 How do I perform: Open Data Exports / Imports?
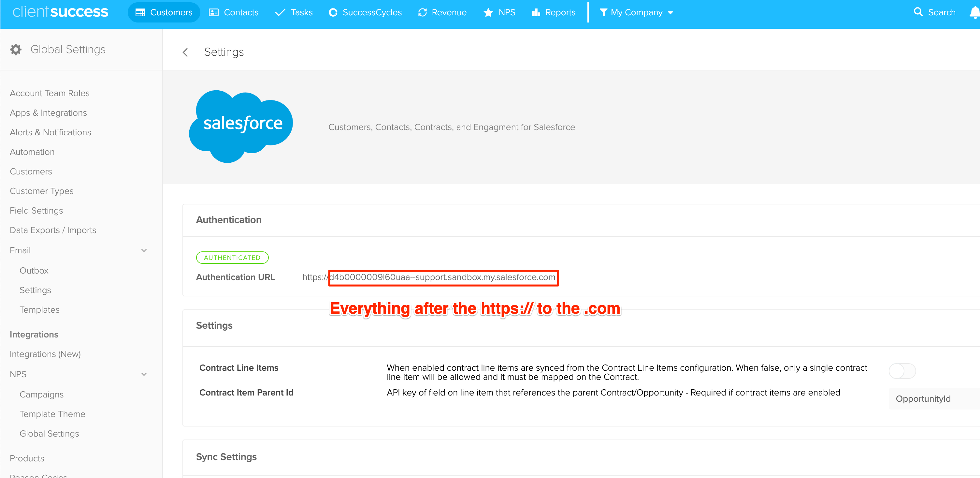pyautogui.click(x=53, y=231)
